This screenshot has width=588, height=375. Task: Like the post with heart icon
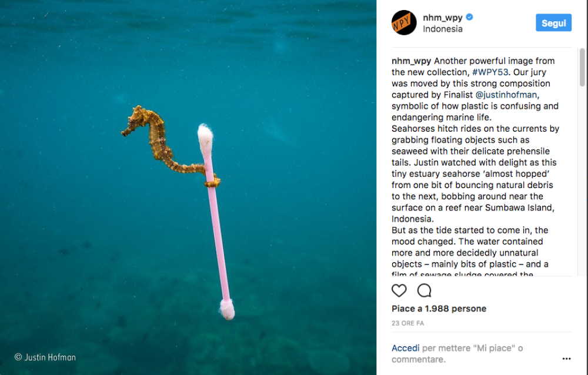point(399,290)
